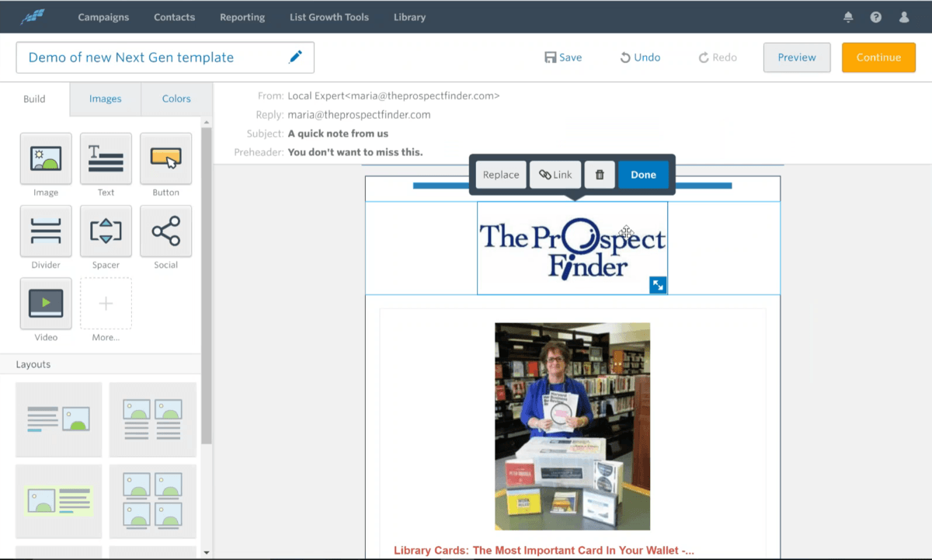Select the Image block icon
The width and height of the screenshot is (932, 560).
point(46,158)
